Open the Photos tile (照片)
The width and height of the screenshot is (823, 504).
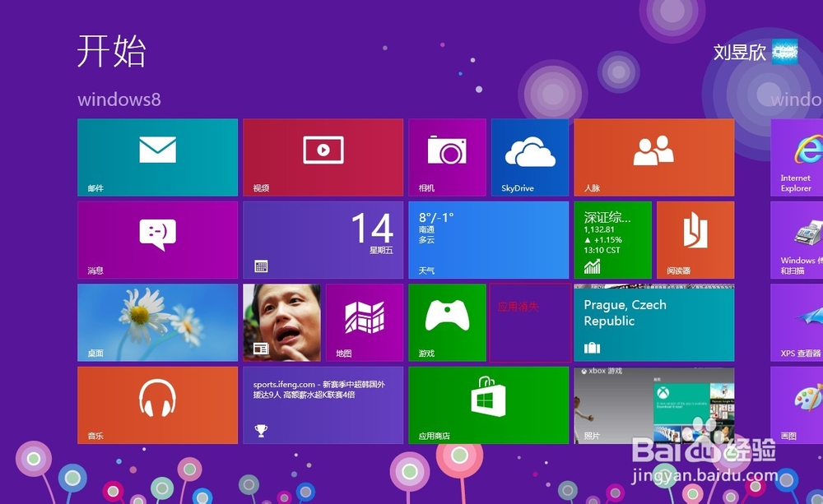tap(654, 405)
